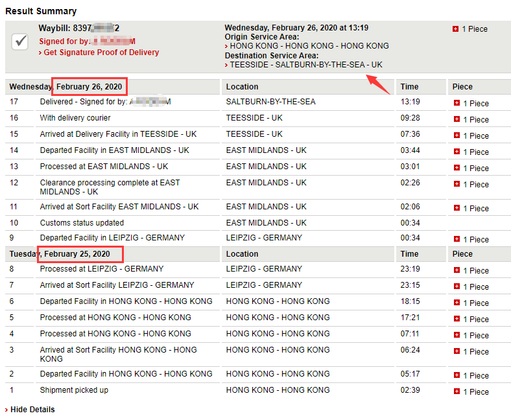
Task: Select 'Clearance processing complete at EAST MIDLANDS' text
Action: [x=110, y=187]
